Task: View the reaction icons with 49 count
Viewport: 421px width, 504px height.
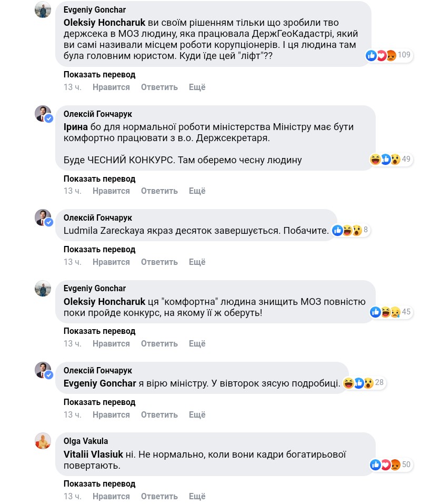Action: pos(385,159)
